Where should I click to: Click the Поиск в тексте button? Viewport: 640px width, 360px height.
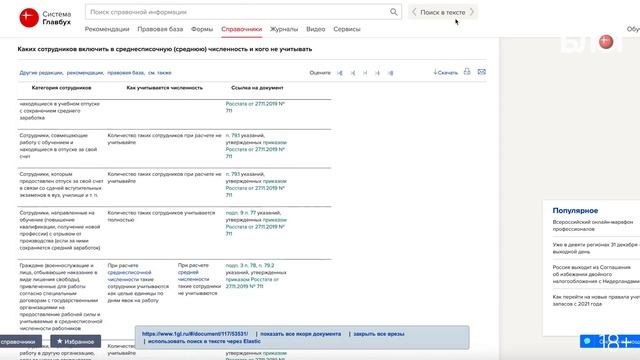pyautogui.click(x=443, y=12)
